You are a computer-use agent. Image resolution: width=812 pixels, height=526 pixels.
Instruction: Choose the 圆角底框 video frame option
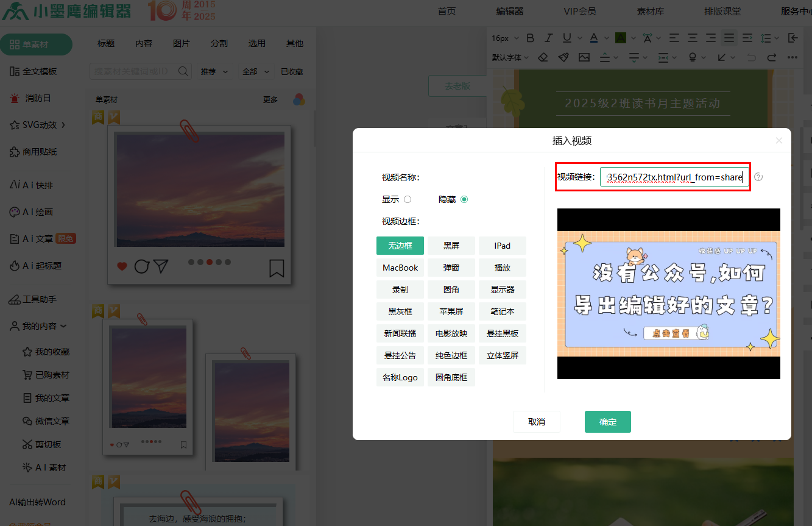451,377
